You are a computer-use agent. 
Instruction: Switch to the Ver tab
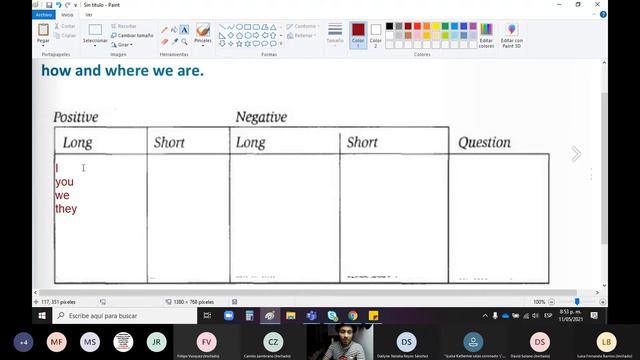coord(89,15)
